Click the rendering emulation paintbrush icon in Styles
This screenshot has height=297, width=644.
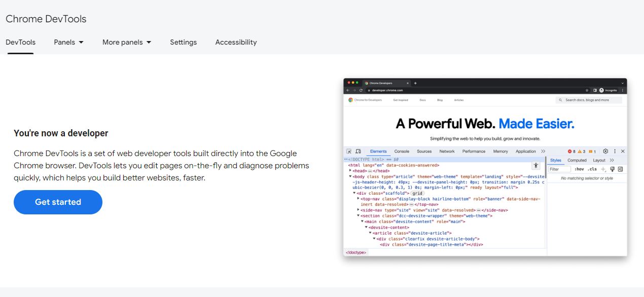click(x=612, y=169)
